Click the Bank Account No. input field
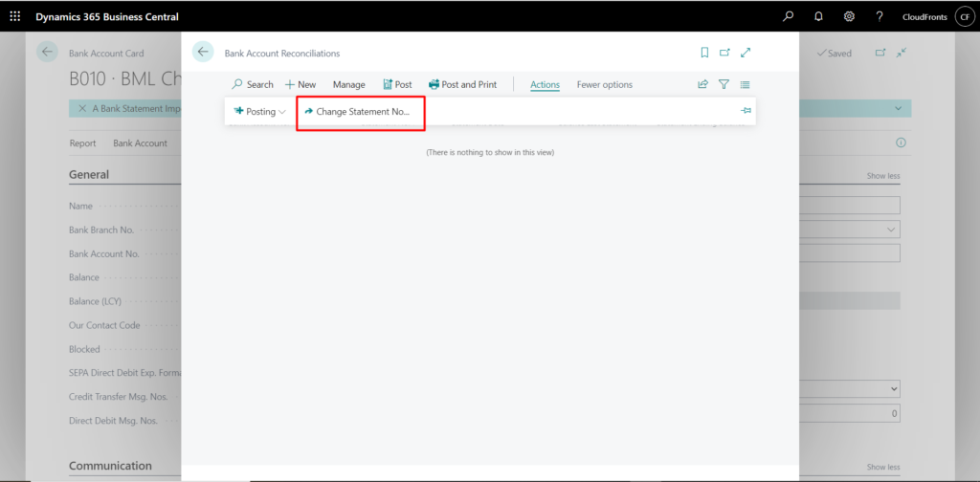Image resolution: width=980 pixels, height=482 pixels. pos(850,252)
